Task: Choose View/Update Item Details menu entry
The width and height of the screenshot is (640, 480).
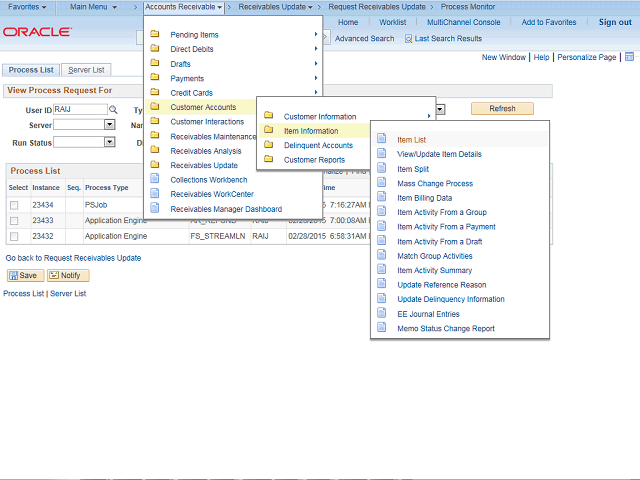Action: (x=439, y=154)
